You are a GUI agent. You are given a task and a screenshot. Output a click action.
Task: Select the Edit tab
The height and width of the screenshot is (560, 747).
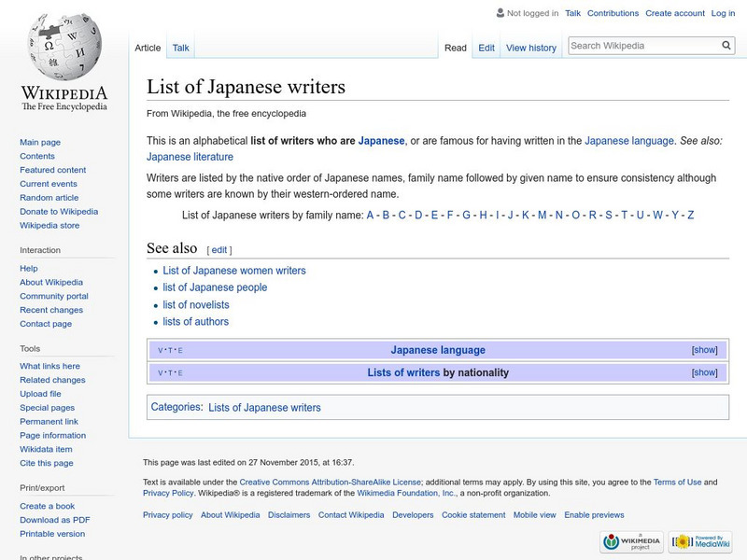[x=486, y=48]
